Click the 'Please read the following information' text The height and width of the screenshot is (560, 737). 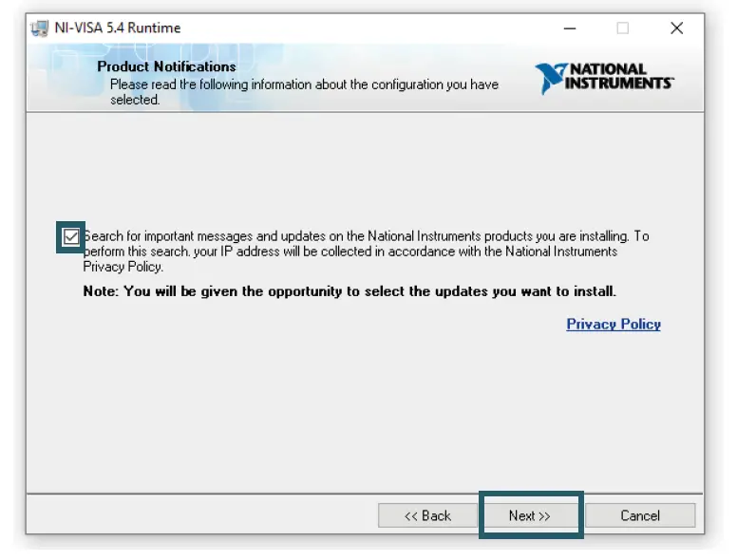(304, 92)
